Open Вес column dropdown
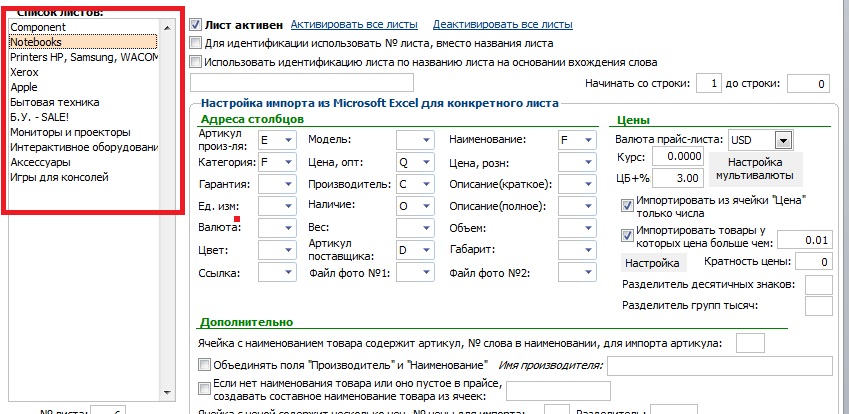 point(427,228)
